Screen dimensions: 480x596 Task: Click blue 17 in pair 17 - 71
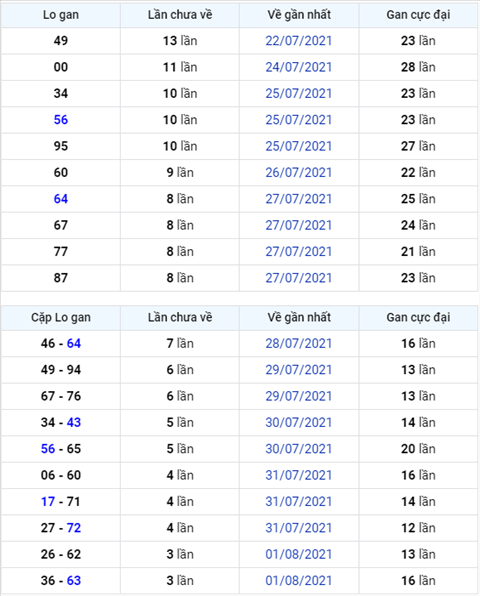(x=48, y=501)
